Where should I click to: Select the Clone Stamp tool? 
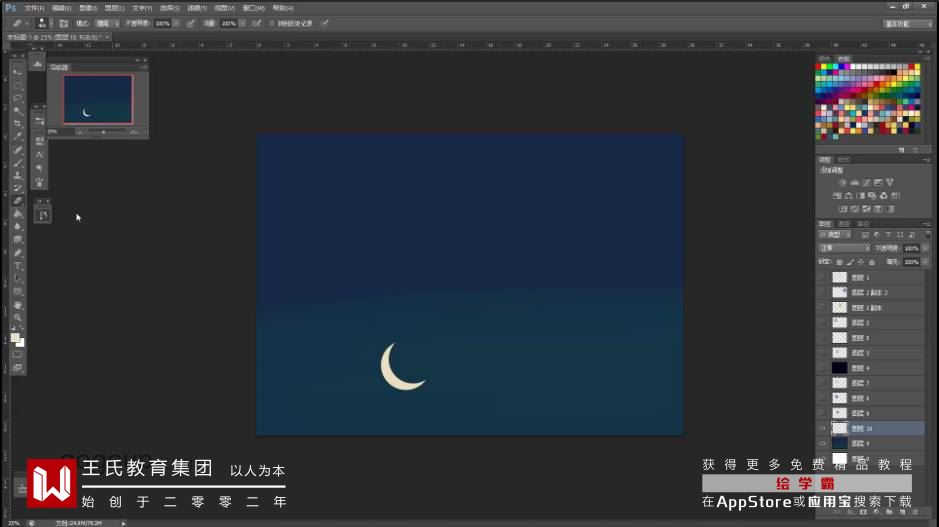click(x=18, y=175)
